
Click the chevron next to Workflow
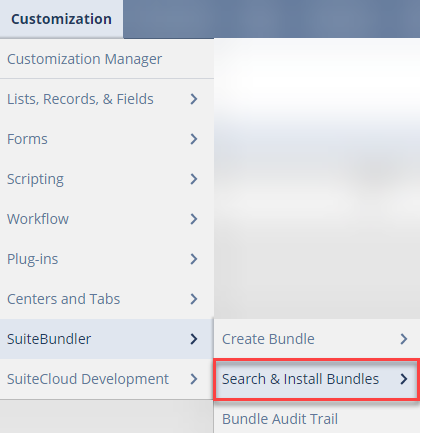(194, 219)
